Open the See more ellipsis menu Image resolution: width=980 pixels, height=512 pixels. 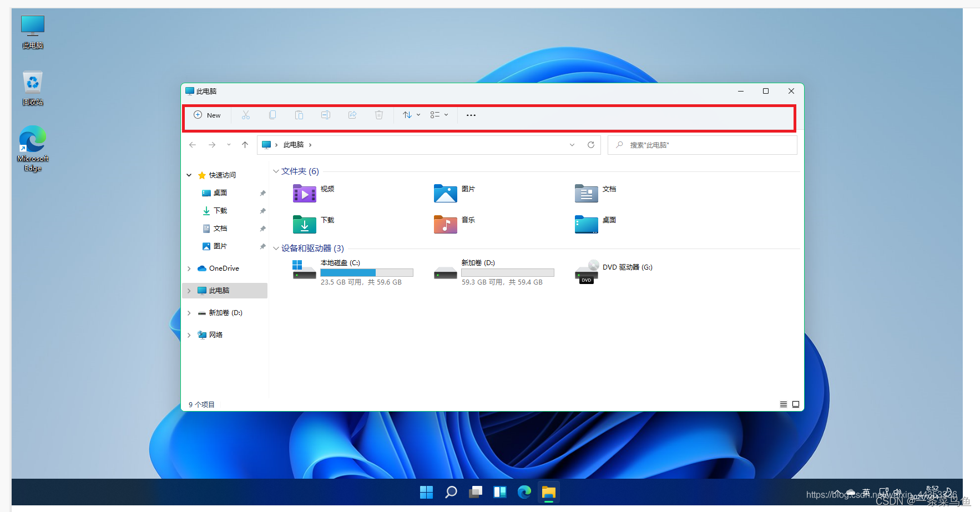click(471, 115)
